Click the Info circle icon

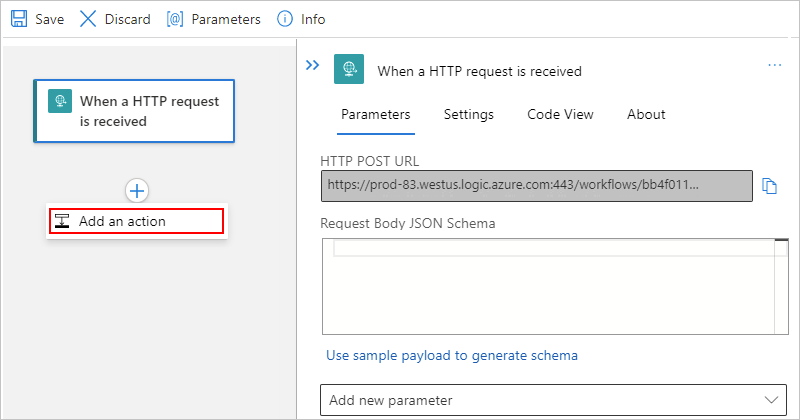tap(285, 19)
